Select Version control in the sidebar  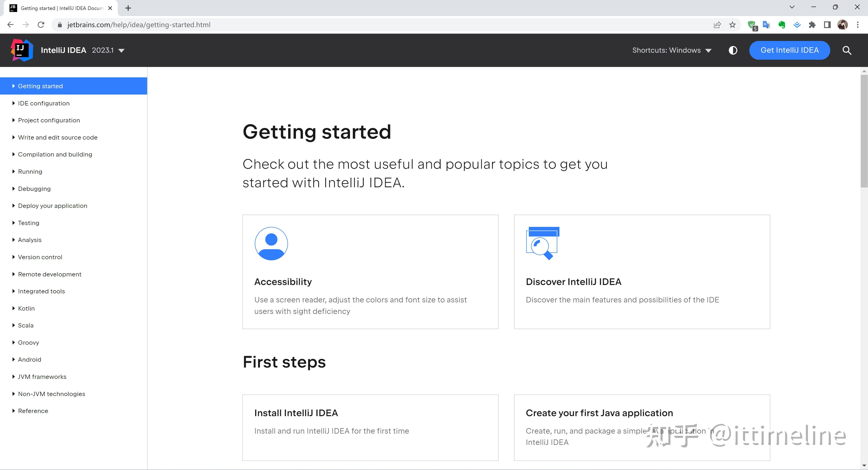(x=40, y=257)
